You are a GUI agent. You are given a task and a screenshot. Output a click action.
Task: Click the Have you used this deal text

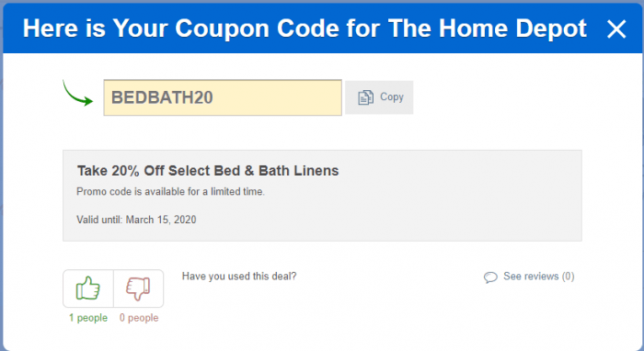click(239, 276)
